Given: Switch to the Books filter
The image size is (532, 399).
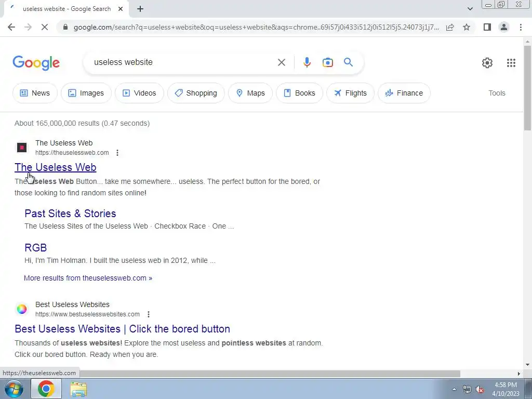Looking at the screenshot, I should (x=300, y=93).
